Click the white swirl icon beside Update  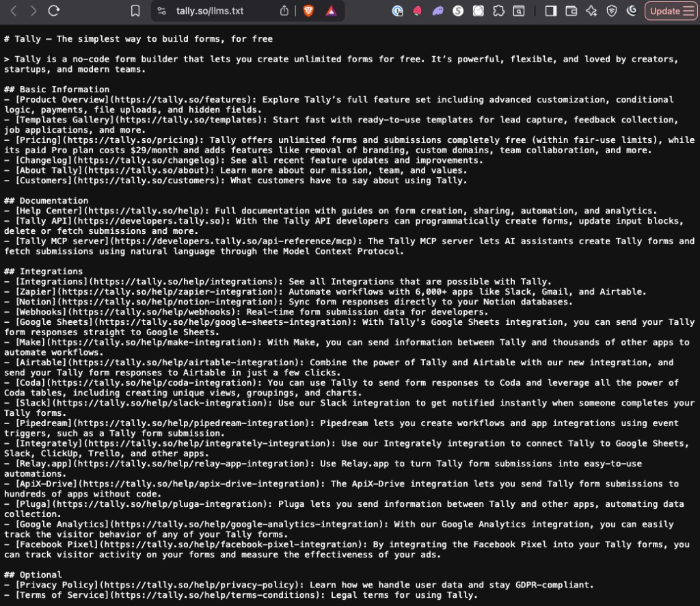pyautogui.click(x=632, y=11)
